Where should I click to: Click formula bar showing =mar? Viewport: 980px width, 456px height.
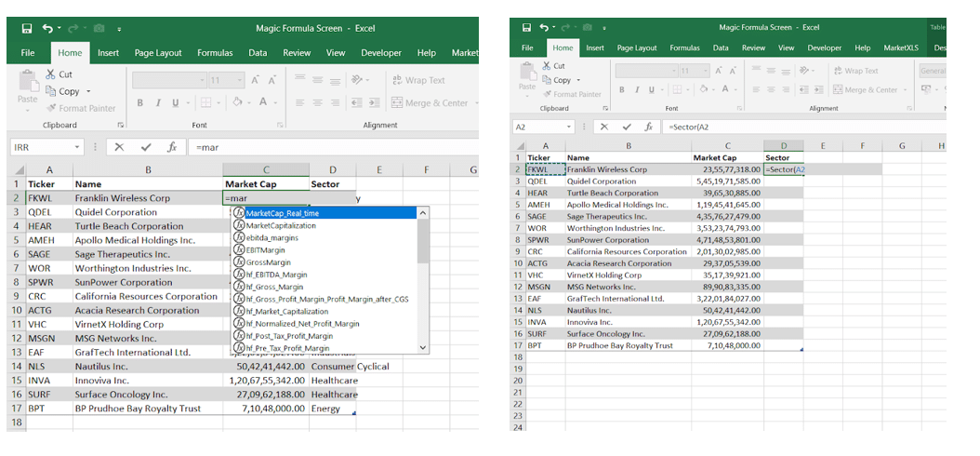(x=333, y=148)
